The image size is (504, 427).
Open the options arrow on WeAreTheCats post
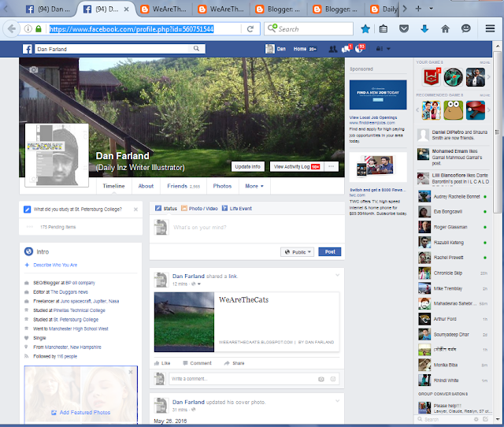(x=338, y=275)
